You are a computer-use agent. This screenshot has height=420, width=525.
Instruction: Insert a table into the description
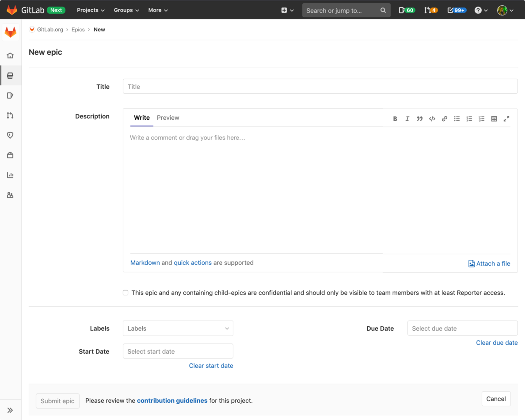(494, 118)
